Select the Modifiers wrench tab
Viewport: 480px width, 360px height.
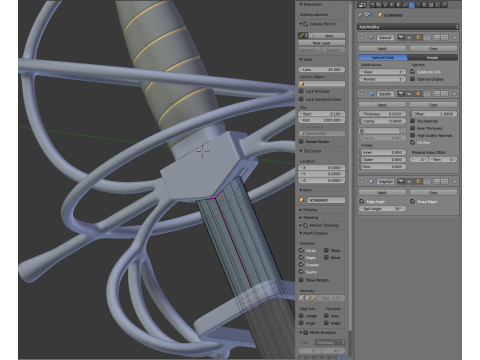click(x=412, y=5)
